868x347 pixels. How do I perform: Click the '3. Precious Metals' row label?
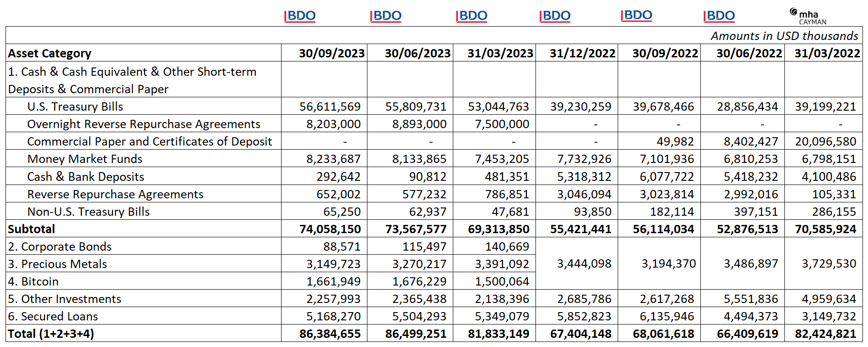coord(57,264)
